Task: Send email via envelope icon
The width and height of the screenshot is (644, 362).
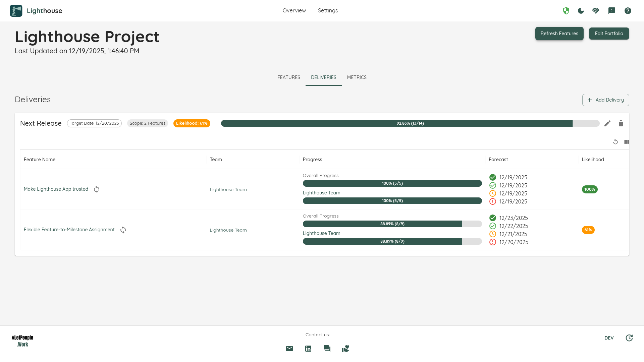Action: pyautogui.click(x=289, y=349)
